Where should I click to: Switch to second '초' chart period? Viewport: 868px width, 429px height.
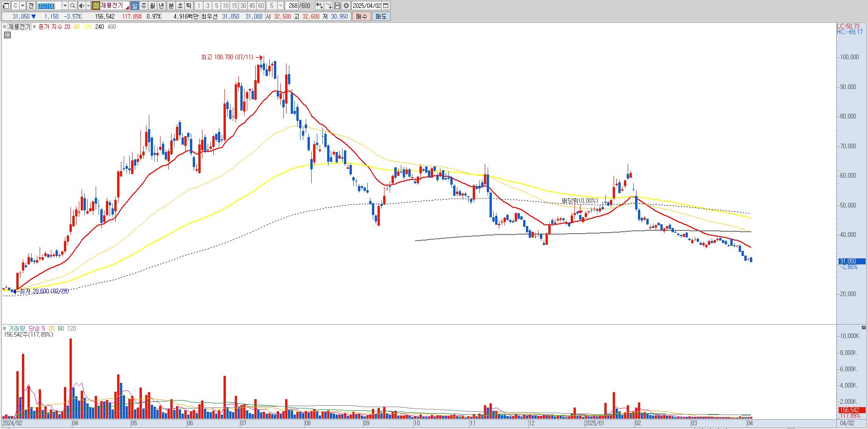pos(180,6)
